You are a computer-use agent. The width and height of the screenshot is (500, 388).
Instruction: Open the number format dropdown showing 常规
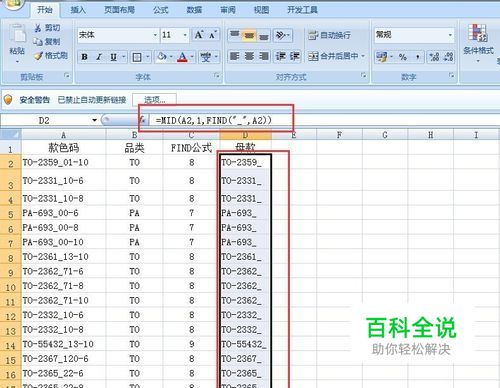point(450,35)
